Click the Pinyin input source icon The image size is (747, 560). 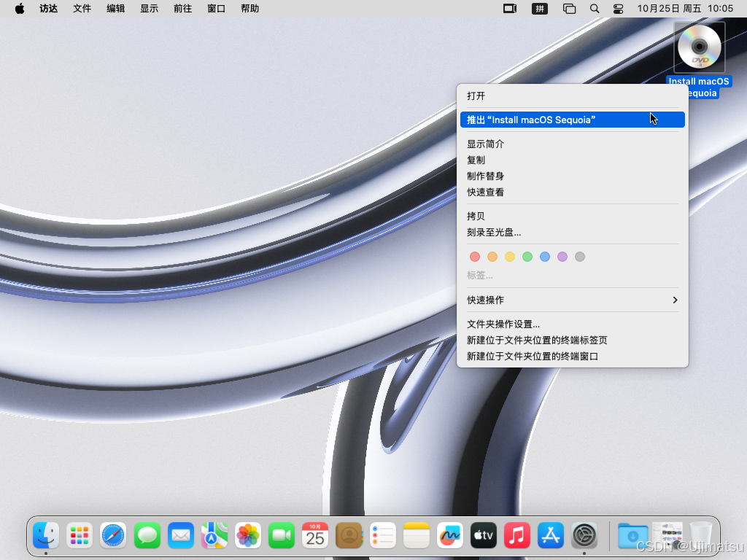click(539, 9)
